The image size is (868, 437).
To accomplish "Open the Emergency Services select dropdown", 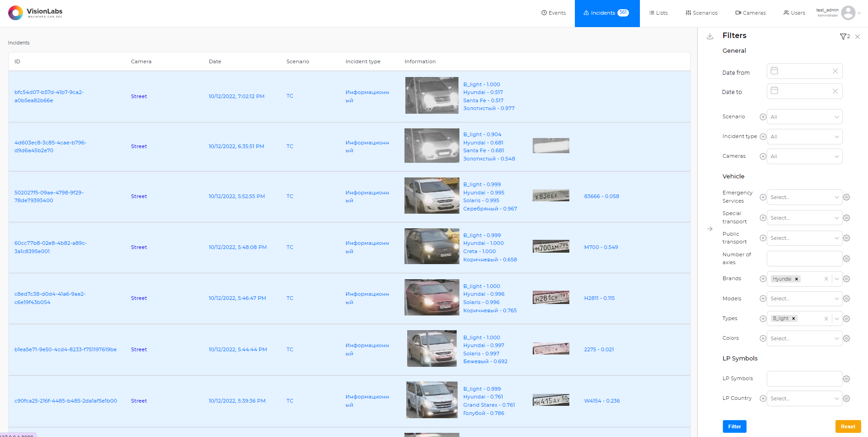I will (x=804, y=197).
